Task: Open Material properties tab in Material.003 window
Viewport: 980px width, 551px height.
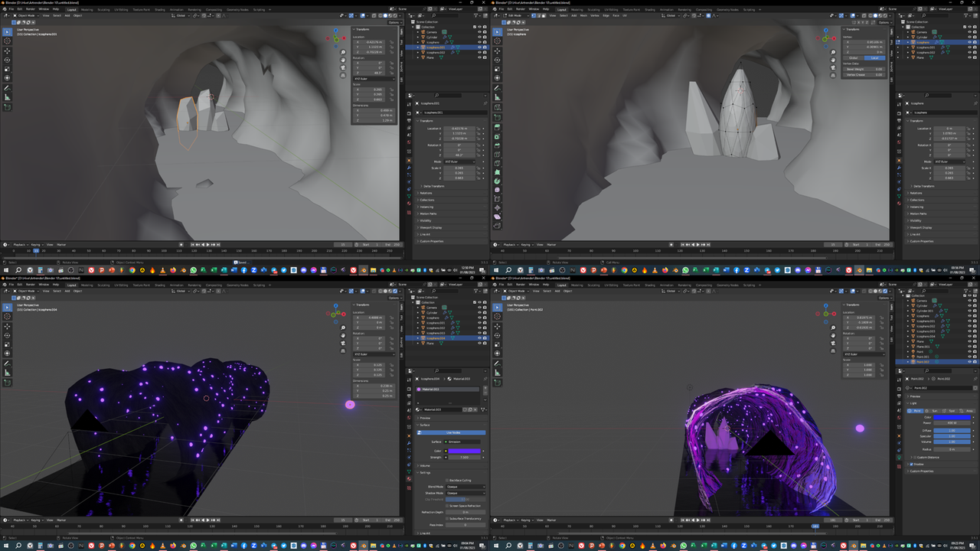Action: coord(409,479)
